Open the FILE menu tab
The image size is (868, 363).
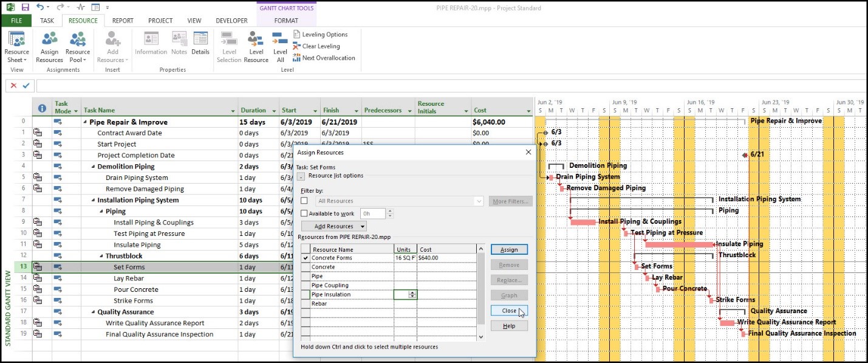(16, 21)
